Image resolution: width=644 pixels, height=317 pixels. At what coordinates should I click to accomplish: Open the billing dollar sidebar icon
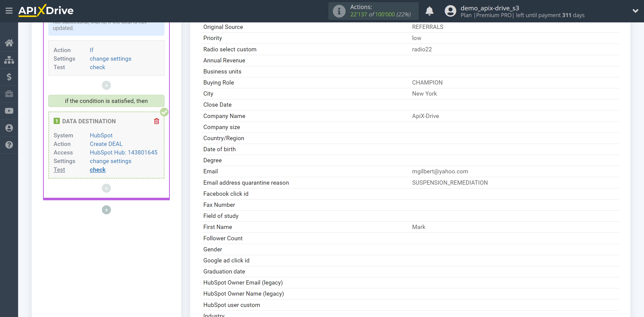pos(9,77)
